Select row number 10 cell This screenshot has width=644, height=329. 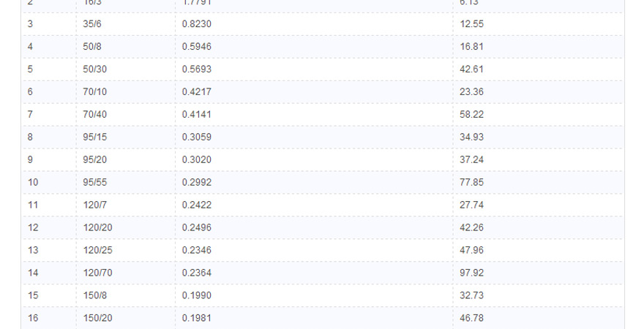click(x=49, y=182)
